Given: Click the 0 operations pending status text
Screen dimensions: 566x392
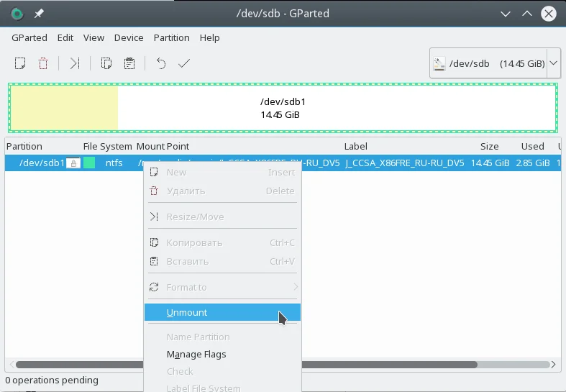Looking at the screenshot, I should point(52,380).
